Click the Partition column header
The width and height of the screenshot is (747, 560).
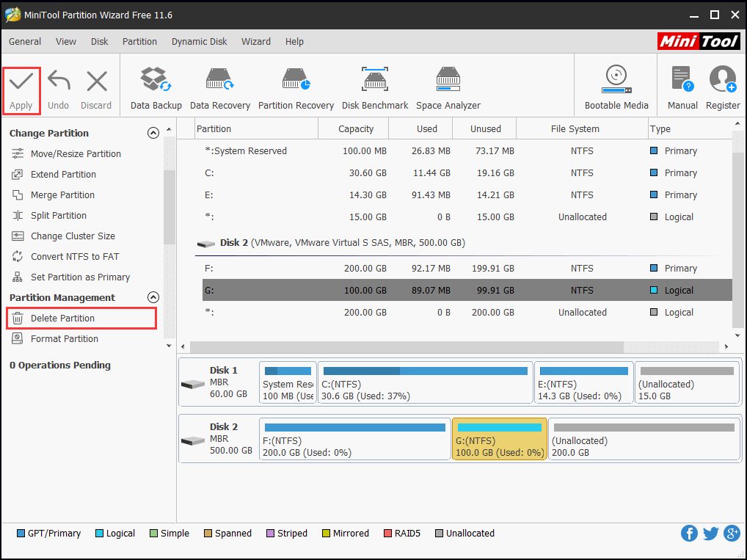[257, 128]
